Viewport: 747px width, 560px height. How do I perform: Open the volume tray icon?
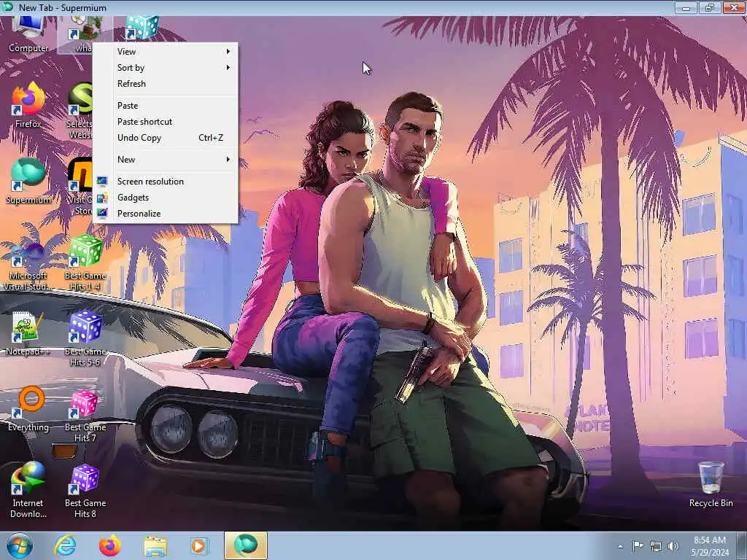coord(673,546)
